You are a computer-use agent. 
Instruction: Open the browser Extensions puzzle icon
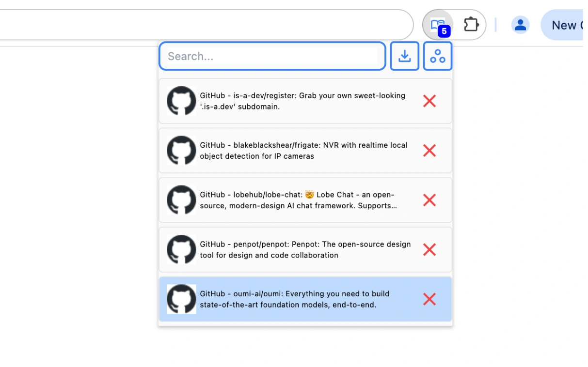[x=471, y=25]
